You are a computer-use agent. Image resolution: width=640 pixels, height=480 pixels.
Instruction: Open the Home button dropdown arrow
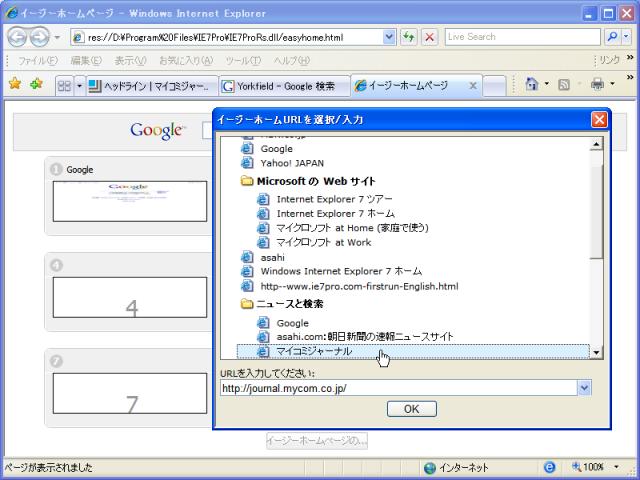pyautogui.click(x=547, y=84)
